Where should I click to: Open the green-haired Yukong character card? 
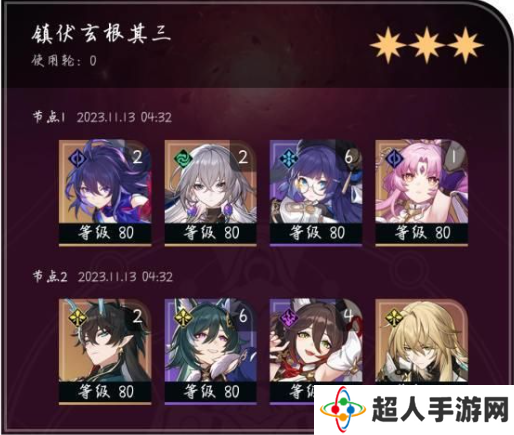click(x=211, y=352)
